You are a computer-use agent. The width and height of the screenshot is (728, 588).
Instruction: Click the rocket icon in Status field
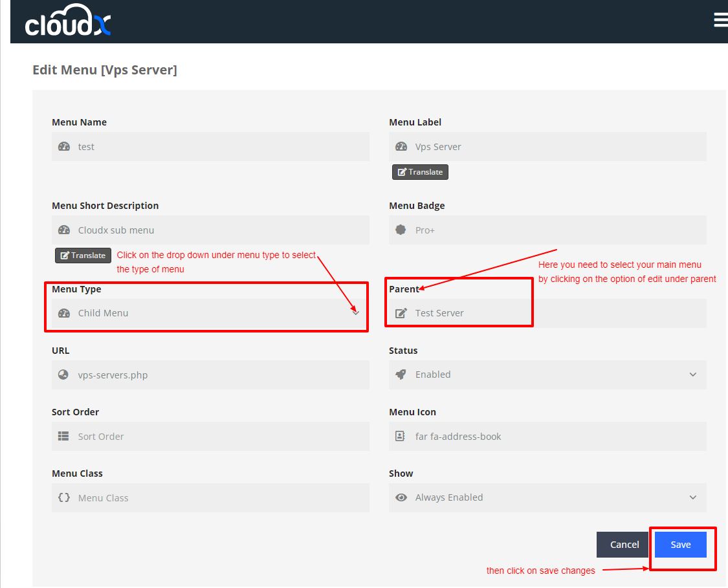pyautogui.click(x=401, y=375)
